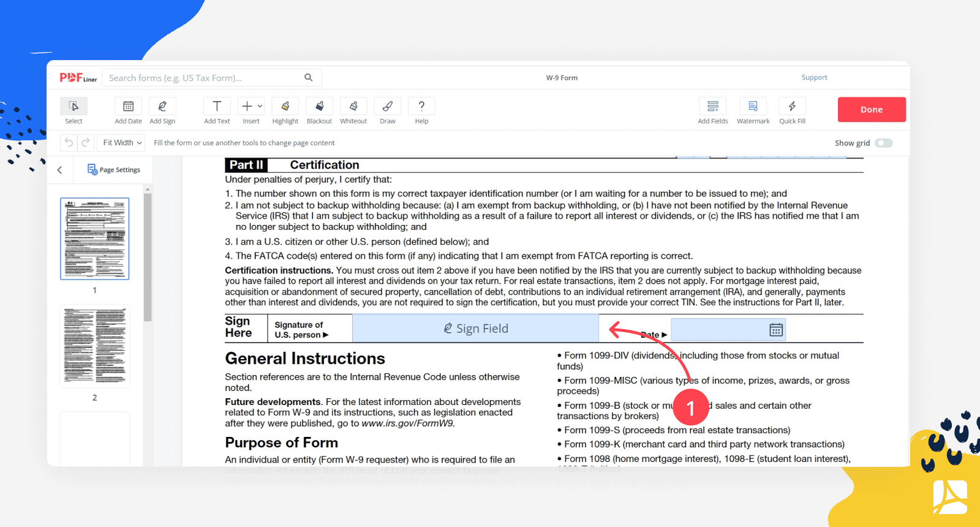Viewport: 980px width, 527px height.
Task: Click 'Signature of U.S. person' label
Action: pyautogui.click(x=301, y=330)
